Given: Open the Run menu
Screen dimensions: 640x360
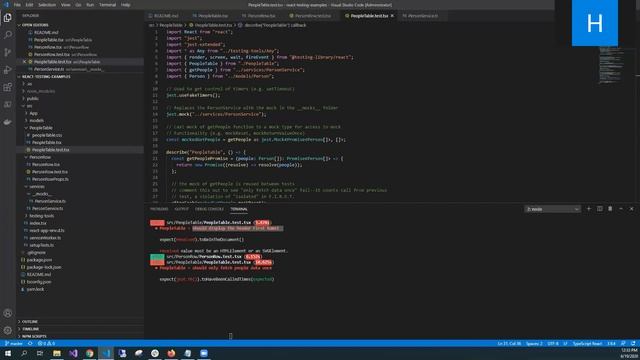Looking at the screenshot, I should [90, 5].
